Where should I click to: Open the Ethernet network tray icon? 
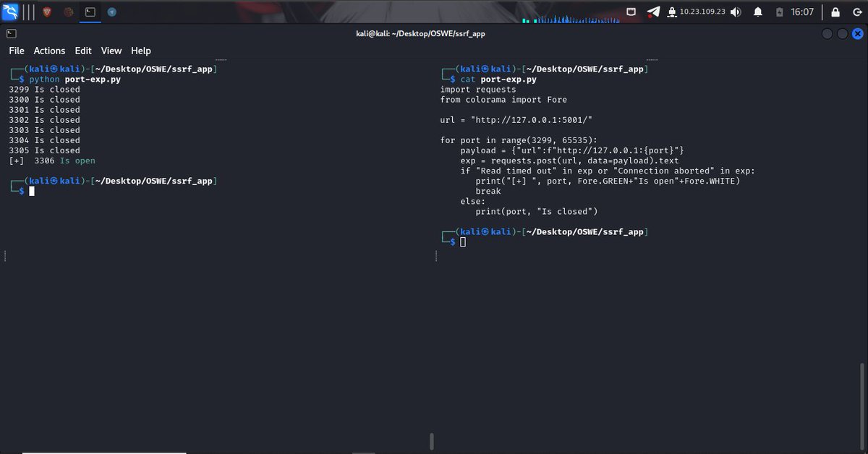631,12
